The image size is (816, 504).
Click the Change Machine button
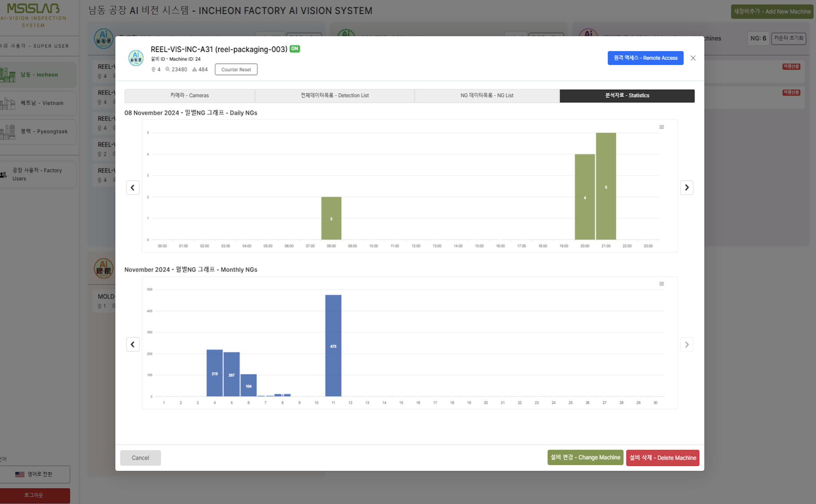point(585,458)
